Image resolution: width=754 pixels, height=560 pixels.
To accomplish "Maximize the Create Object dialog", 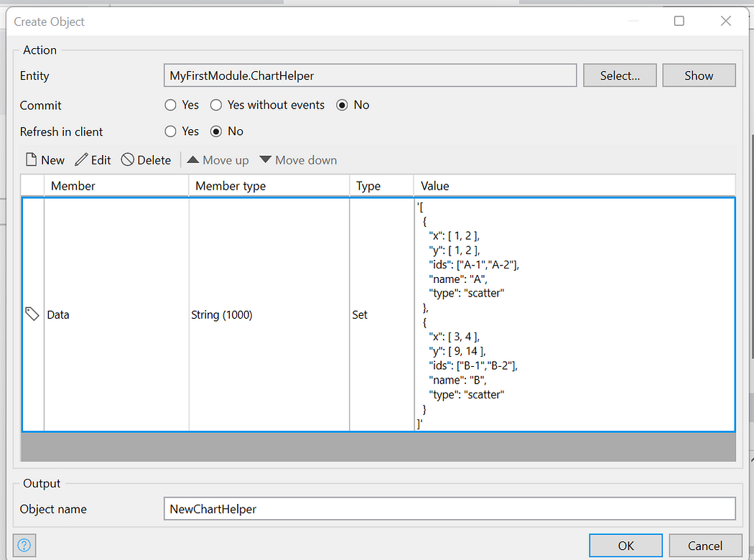I will click(x=679, y=22).
